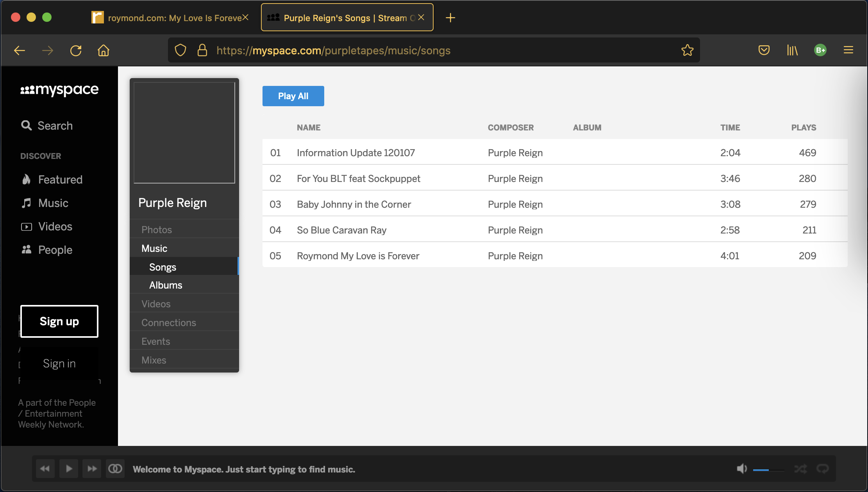Viewport: 868px width, 492px height.
Task: Go to browser home page
Action: point(104,50)
